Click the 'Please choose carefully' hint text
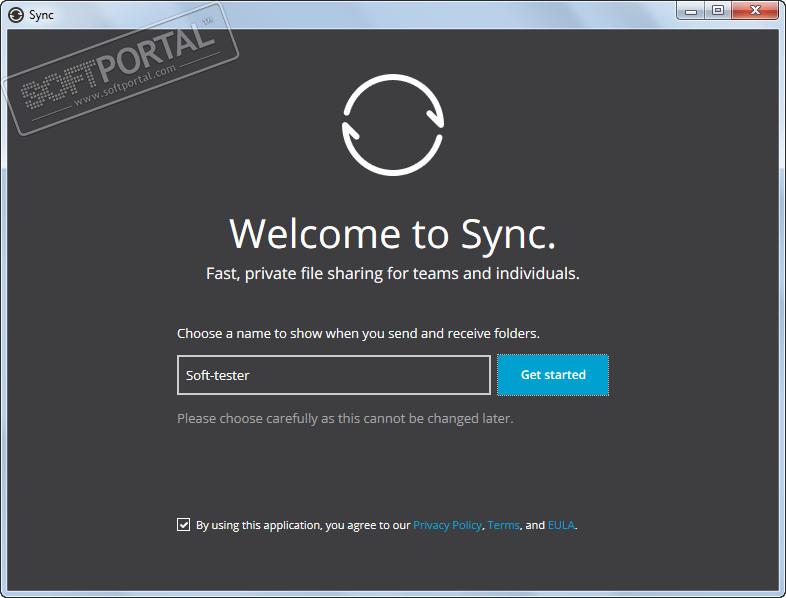Image resolution: width=786 pixels, height=598 pixels. tap(345, 418)
